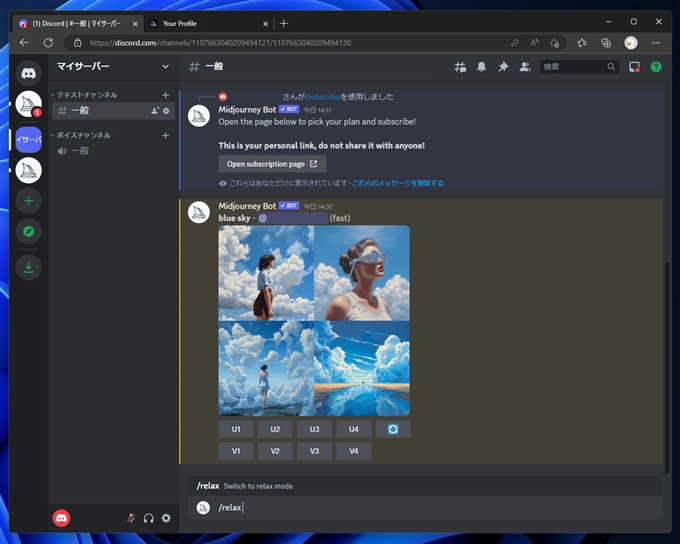Open a new browser tab
This screenshot has width=680, height=544.
(284, 23)
